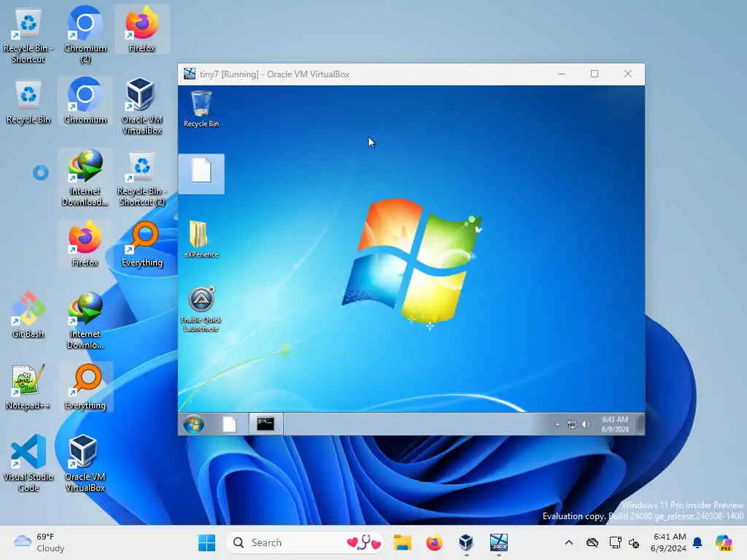Open Firefox from the host taskbar
Screen dimensions: 747x560
click(x=434, y=542)
